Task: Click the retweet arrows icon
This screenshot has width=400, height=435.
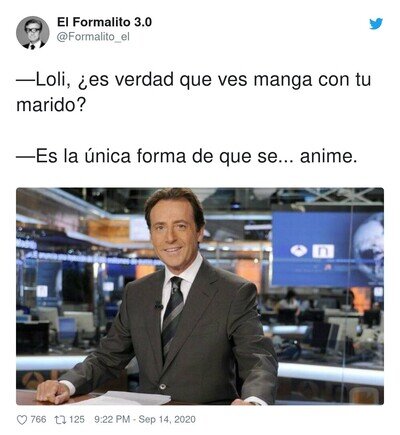Action: tap(59, 420)
